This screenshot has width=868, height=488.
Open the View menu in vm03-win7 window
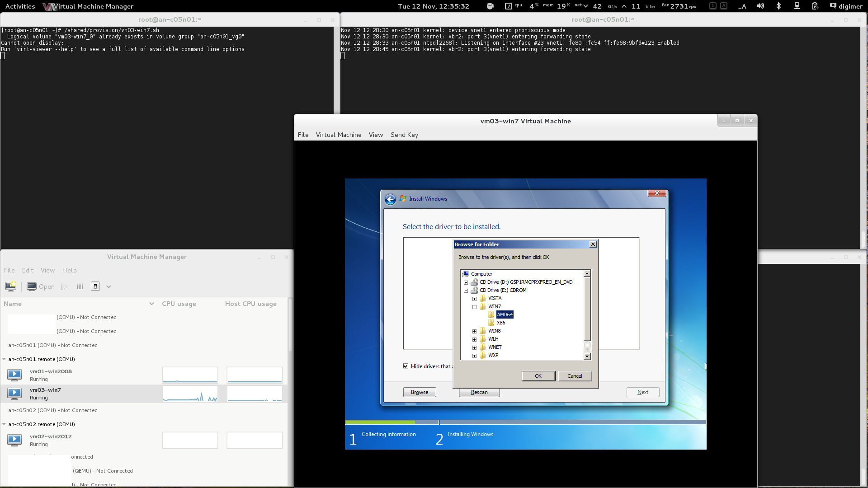click(376, 135)
